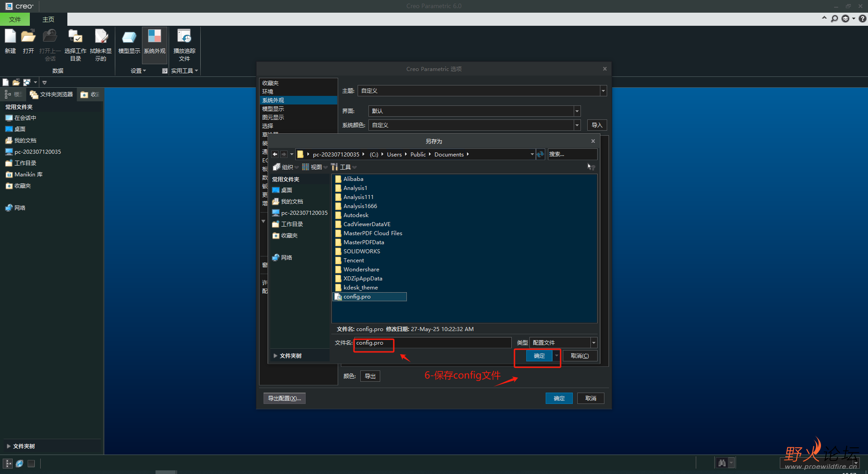Viewport: 868px width, 474px height.
Task: Click the Search icon in top-right corner
Action: point(835,19)
